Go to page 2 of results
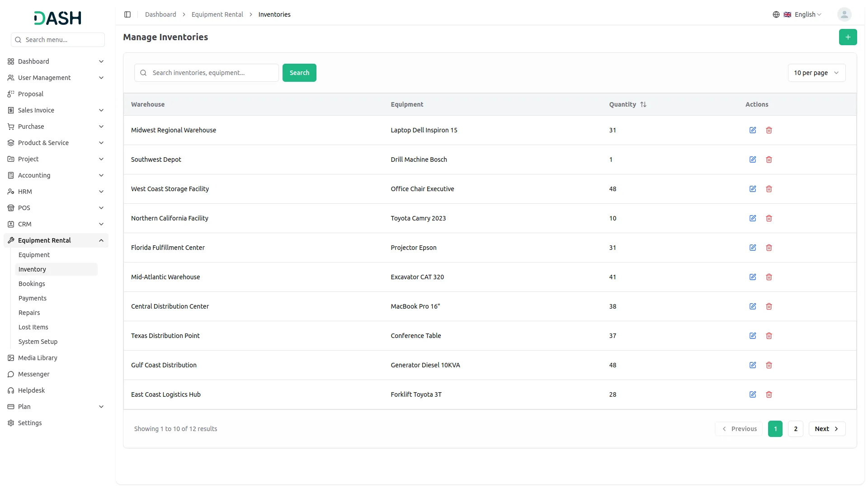This screenshot has width=868, height=488. pos(795,429)
